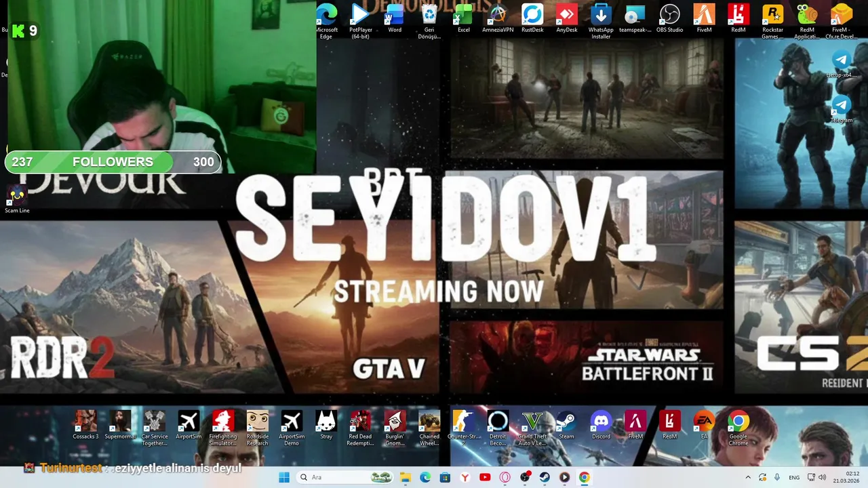
Task: Open Steam from the taskbar
Action: [545, 477]
